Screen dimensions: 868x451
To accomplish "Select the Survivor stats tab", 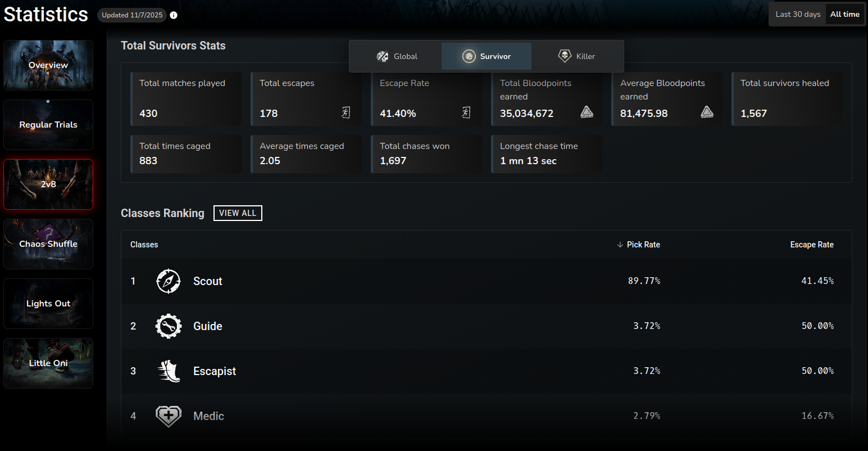I will click(487, 56).
